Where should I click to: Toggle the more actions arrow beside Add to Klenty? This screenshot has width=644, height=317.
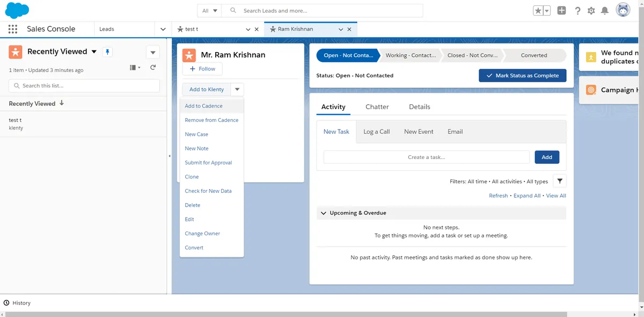coord(238,90)
